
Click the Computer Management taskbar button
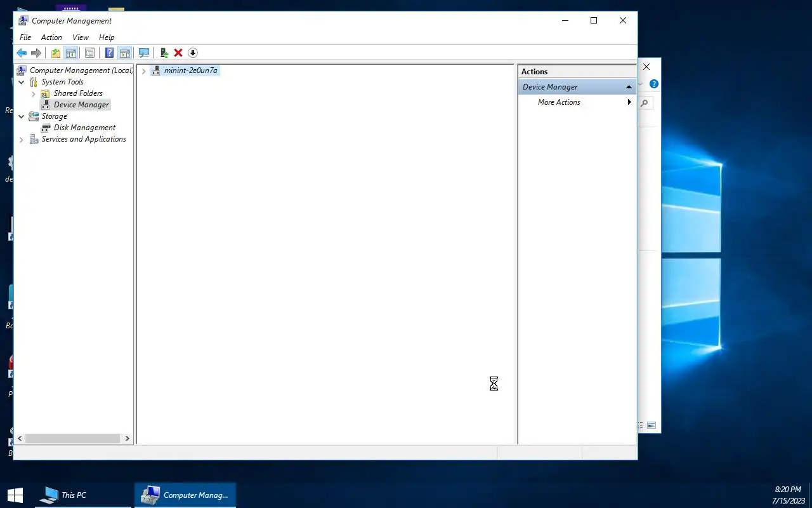coord(185,495)
